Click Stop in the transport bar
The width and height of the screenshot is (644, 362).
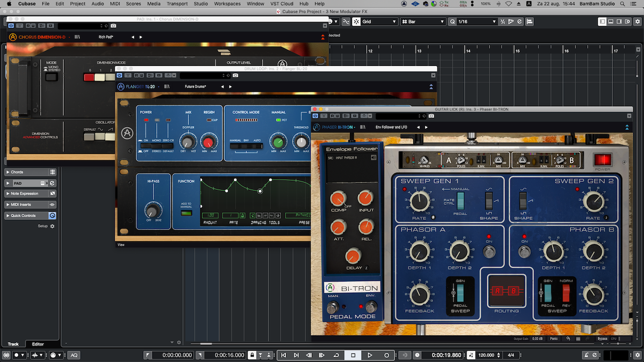[353, 355]
